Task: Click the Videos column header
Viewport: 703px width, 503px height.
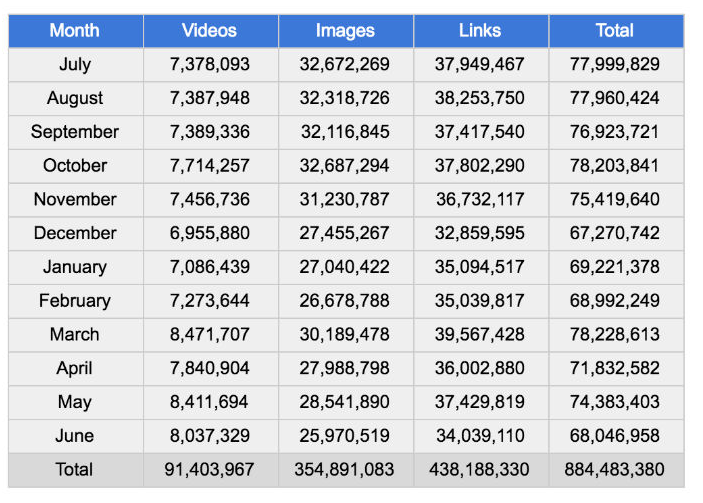Action: [210, 30]
